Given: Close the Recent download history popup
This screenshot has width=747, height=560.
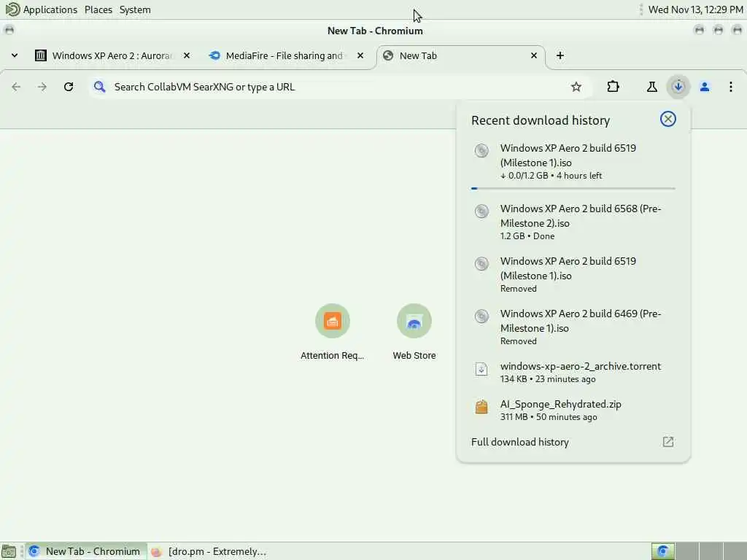Looking at the screenshot, I should pos(668,119).
